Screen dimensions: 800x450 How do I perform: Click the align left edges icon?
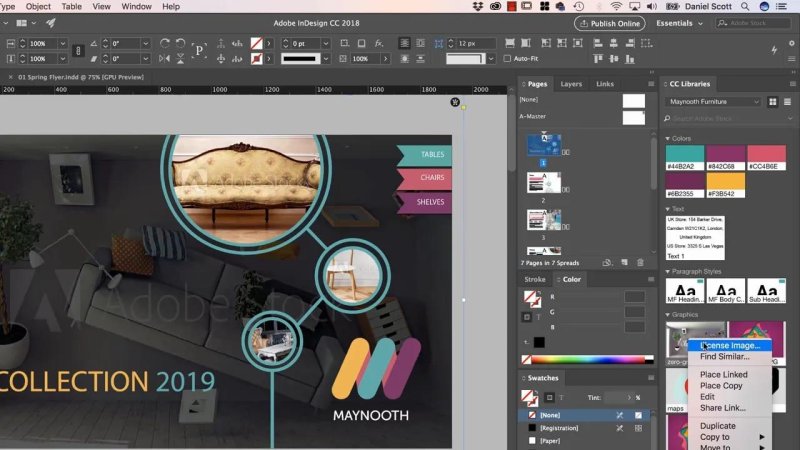(x=598, y=43)
